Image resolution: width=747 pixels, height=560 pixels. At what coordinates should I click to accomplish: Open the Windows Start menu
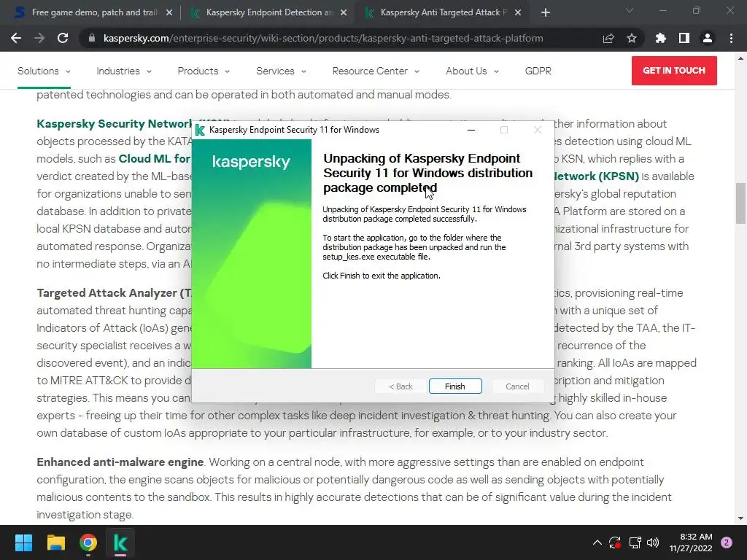point(23,542)
